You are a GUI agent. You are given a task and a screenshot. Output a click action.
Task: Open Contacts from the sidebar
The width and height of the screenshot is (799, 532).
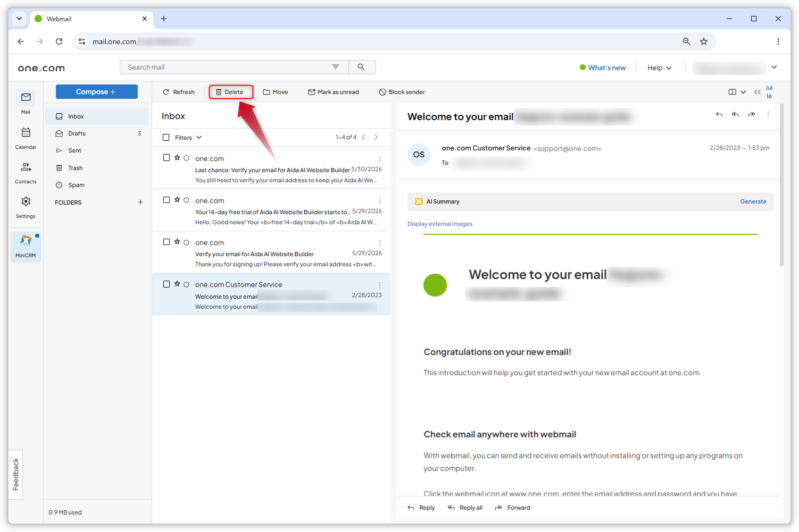[26, 172]
